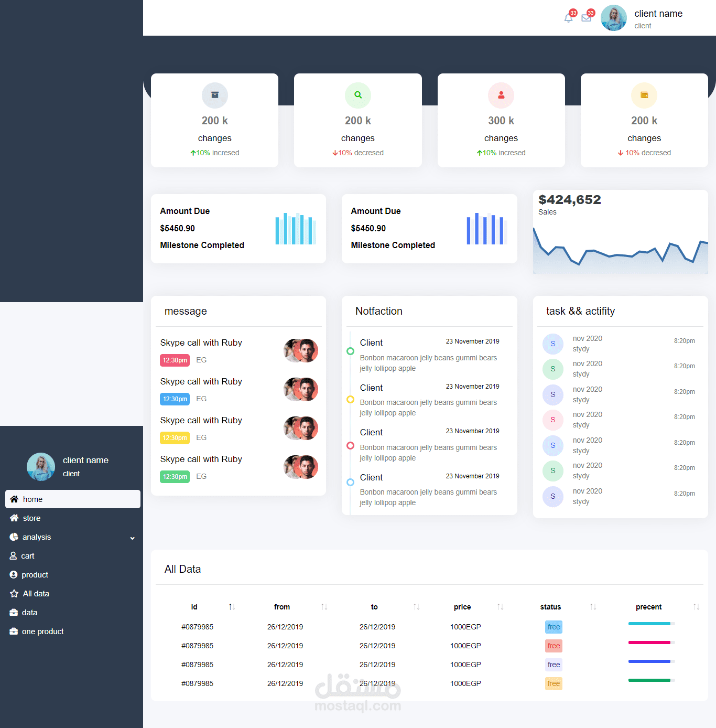Click the cart user icon
The width and height of the screenshot is (716, 728).
[x=13, y=556]
